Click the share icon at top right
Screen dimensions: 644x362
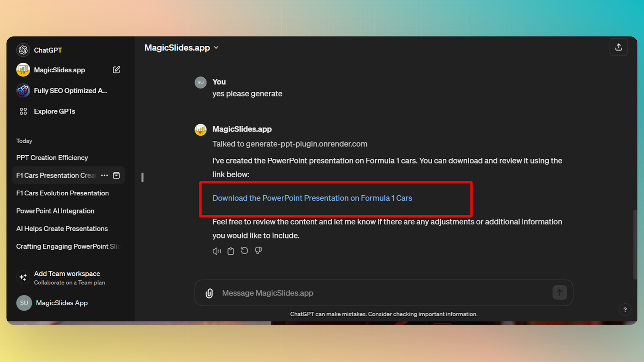(619, 47)
